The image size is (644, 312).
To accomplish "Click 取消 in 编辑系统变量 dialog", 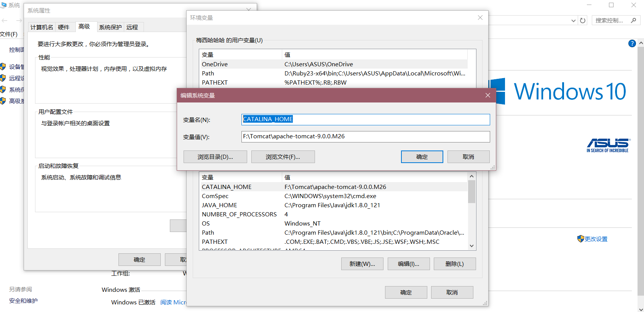I will (468, 157).
